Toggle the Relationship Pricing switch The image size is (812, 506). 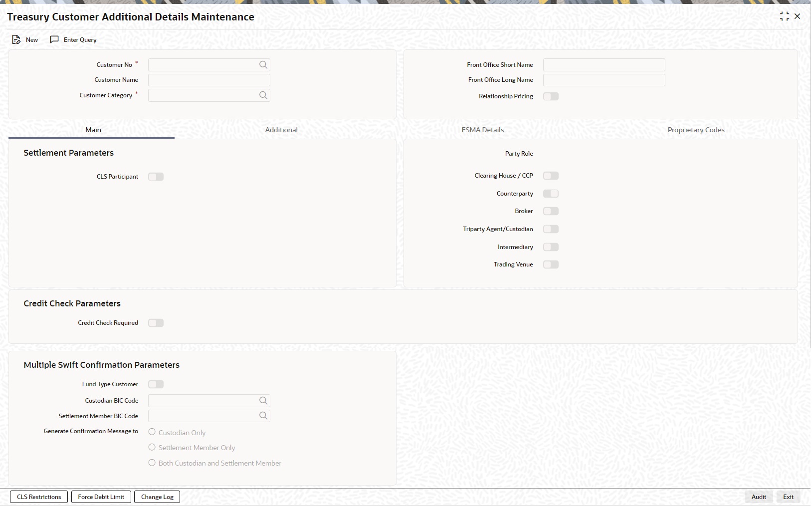(x=551, y=96)
